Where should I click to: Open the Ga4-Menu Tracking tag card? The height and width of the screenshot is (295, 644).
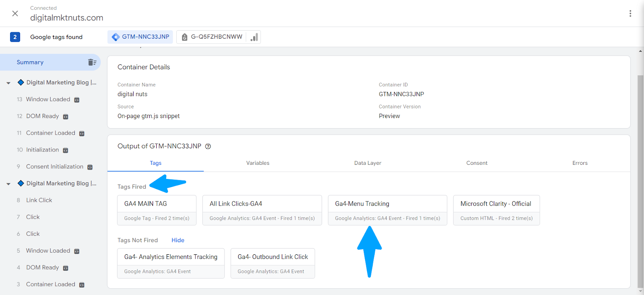(x=388, y=210)
